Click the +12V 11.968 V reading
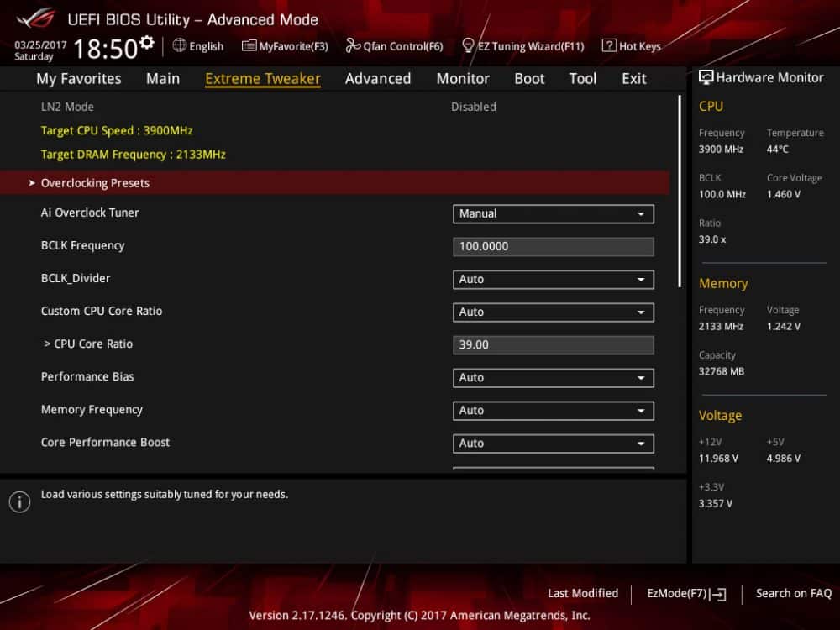The height and width of the screenshot is (630, 840). [x=718, y=459]
